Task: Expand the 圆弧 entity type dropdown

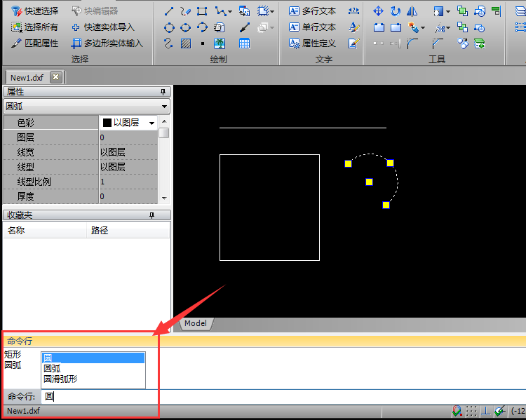Action: tap(164, 107)
